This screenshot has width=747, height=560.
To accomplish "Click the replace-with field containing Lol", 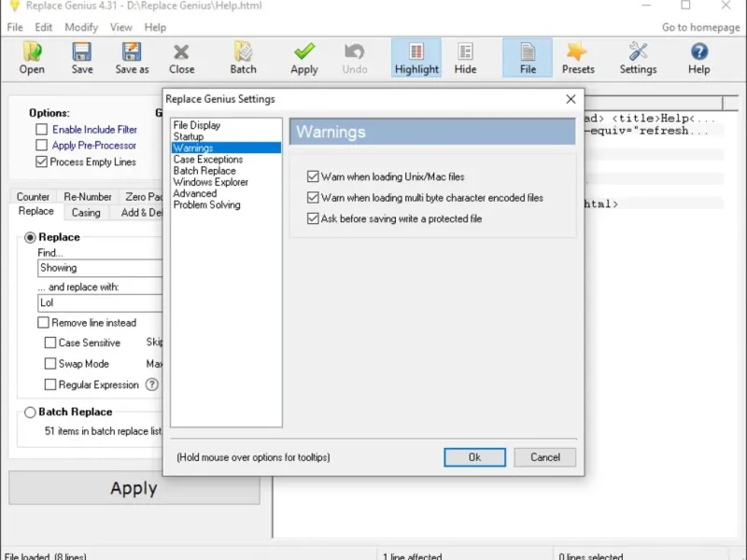I will (x=100, y=302).
